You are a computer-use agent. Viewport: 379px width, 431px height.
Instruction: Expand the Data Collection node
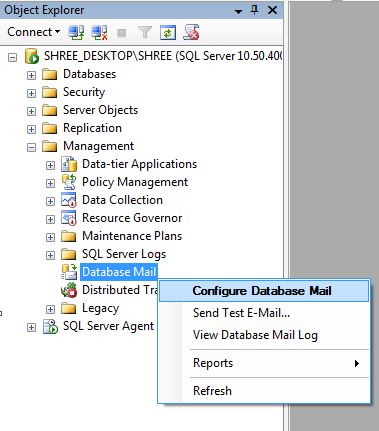50,201
